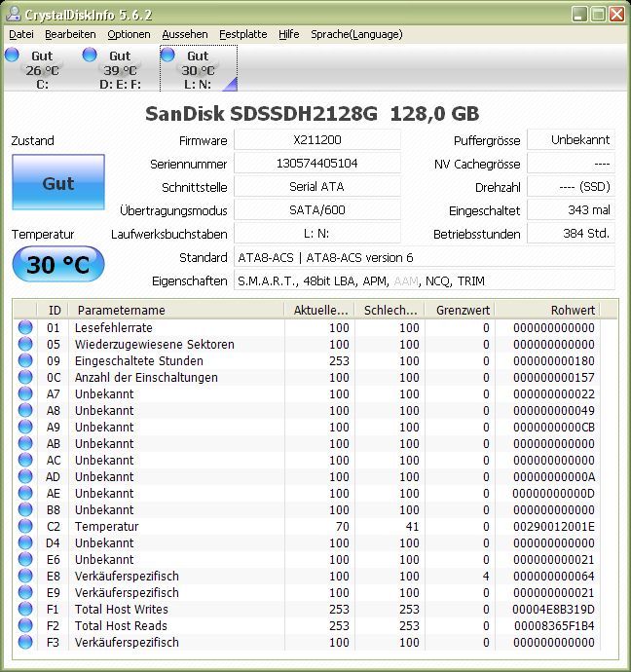
Task: Click the Parametername column header
Action: (x=176, y=310)
